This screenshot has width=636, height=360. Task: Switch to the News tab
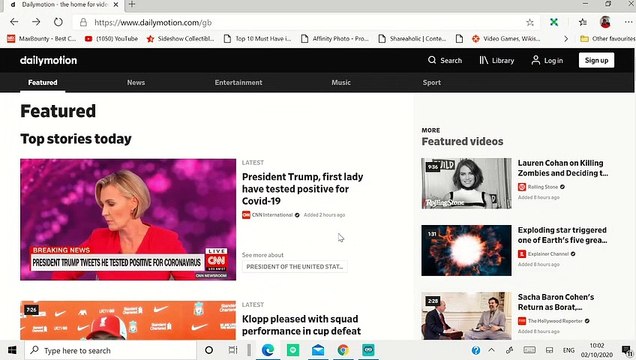[x=136, y=82]
